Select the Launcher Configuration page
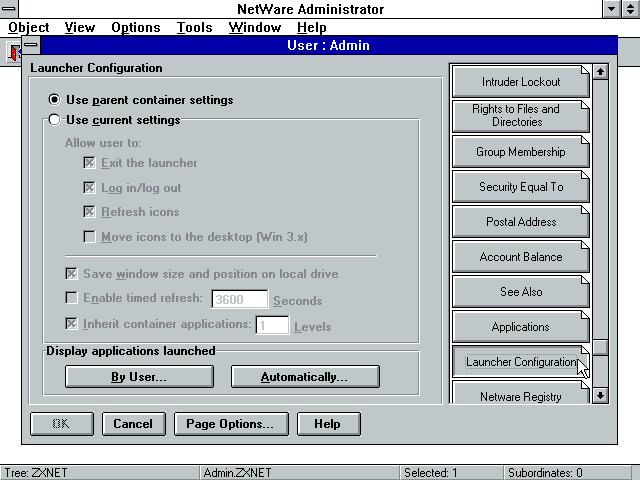Screen dimensions: 640x480 click(521, 362)
